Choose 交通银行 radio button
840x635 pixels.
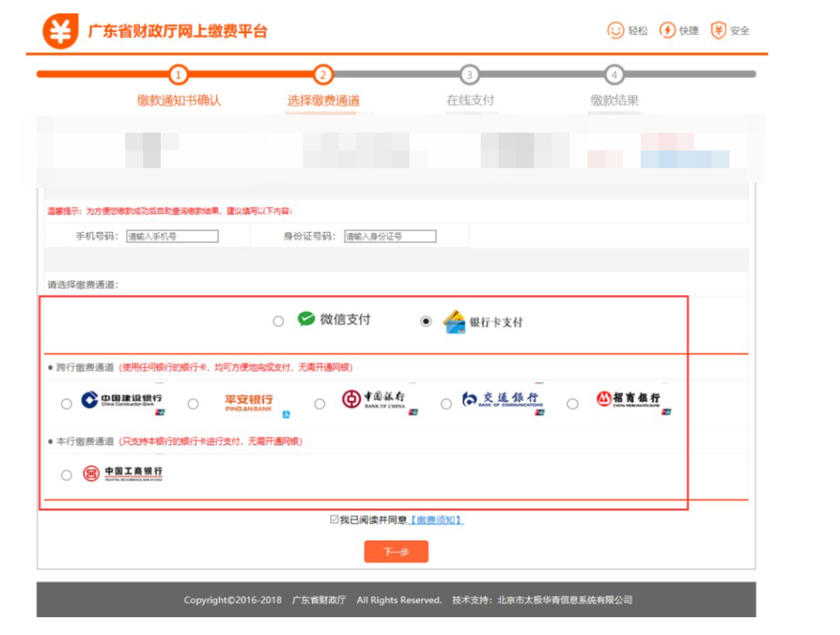446,404
